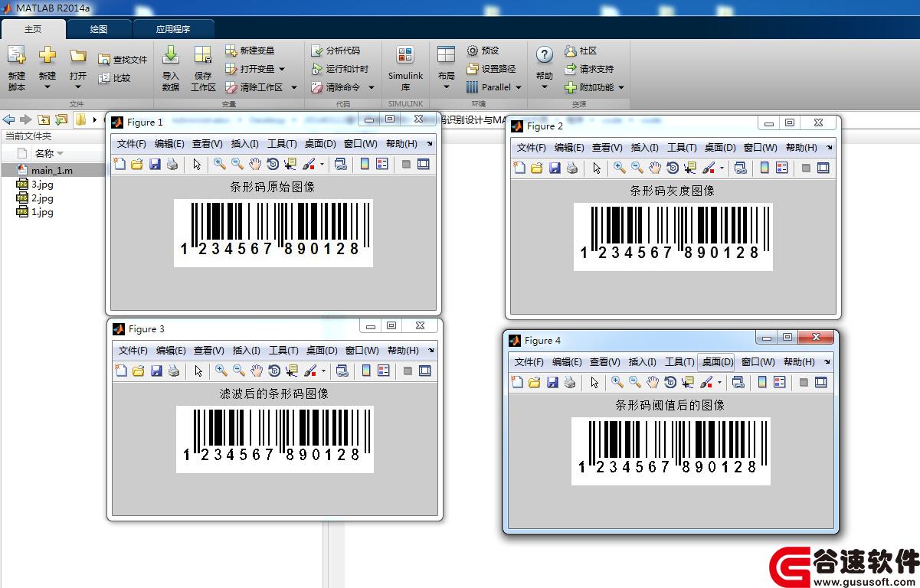Viewport: 920px width, 588px height.
Task: Expand the 新建 (New) dropdown in the ribbon
Action: coord(47,87)
